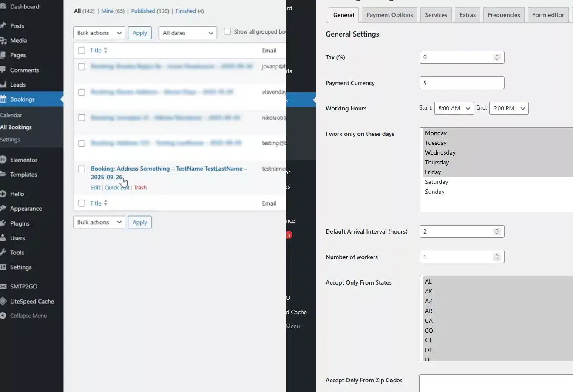Viewport: 573px width, 392px height.
Task: Open Elementor via its sidebar icon
Action: [x=3, y=160]
